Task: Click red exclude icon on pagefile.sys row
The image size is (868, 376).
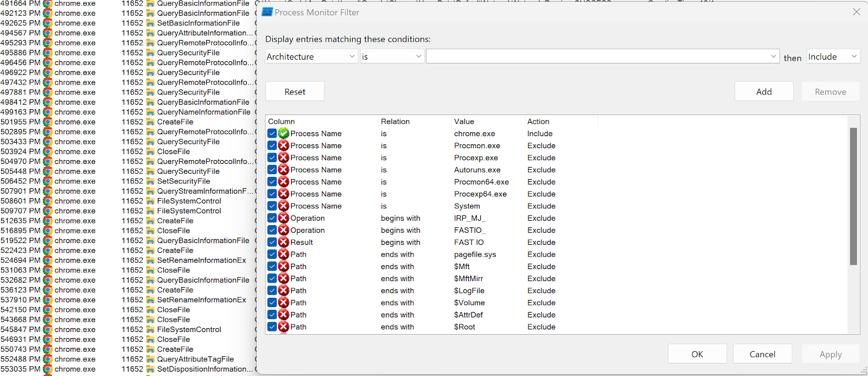Action: point(283,254)
